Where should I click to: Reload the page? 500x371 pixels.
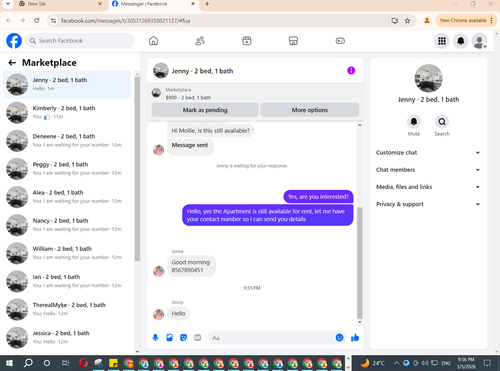(x=37, y=20)
